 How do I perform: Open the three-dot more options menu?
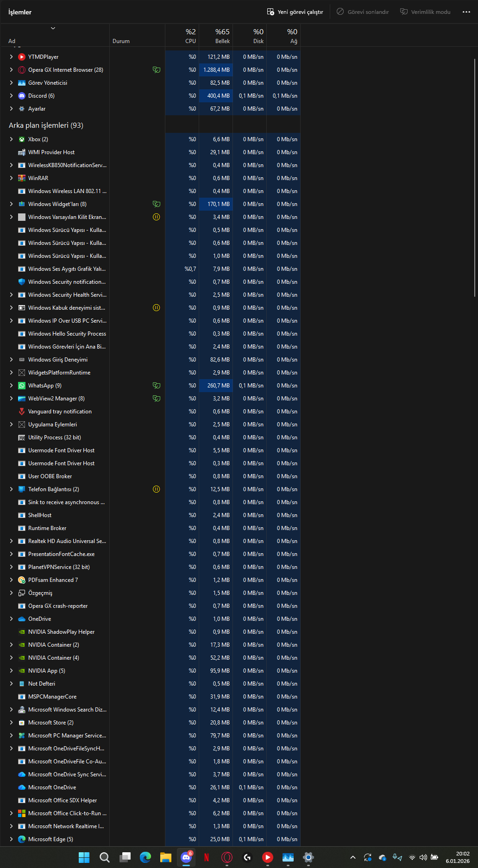(x=466, y=12)
